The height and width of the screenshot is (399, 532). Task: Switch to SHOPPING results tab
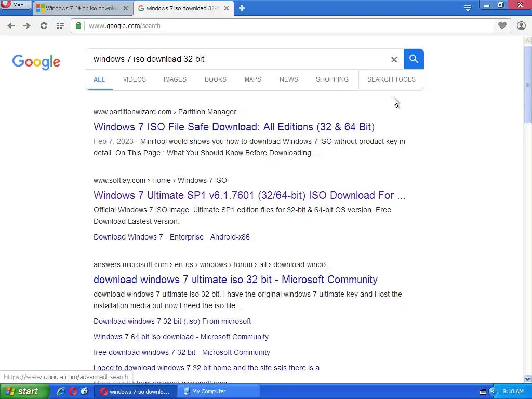pyautogui.click(x=332, y=79)
